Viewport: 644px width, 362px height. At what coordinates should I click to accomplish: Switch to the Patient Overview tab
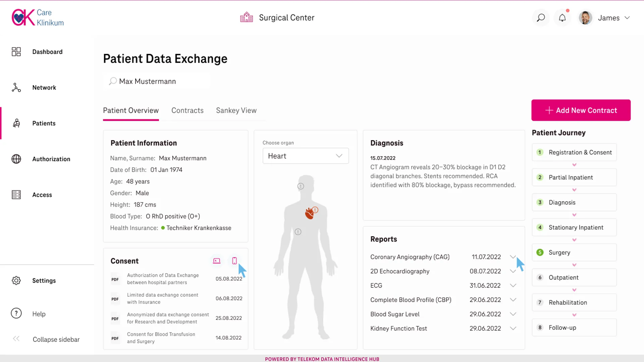tap(131, 111)
